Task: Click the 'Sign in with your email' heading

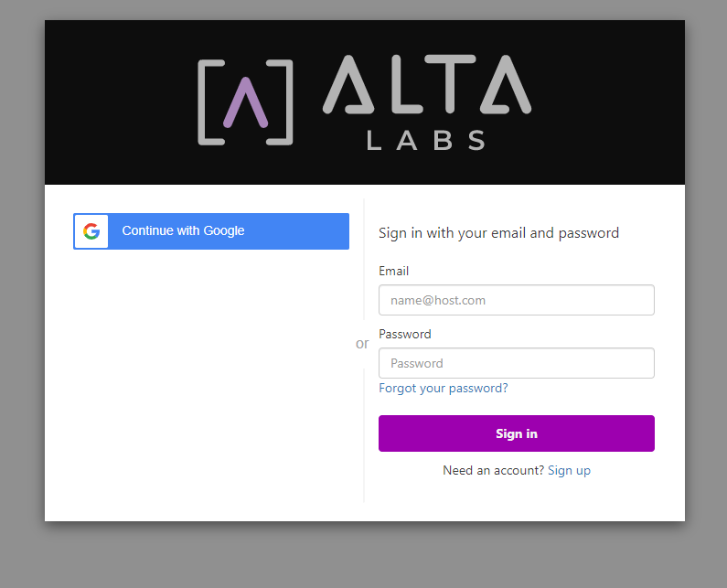Action: 498,233
